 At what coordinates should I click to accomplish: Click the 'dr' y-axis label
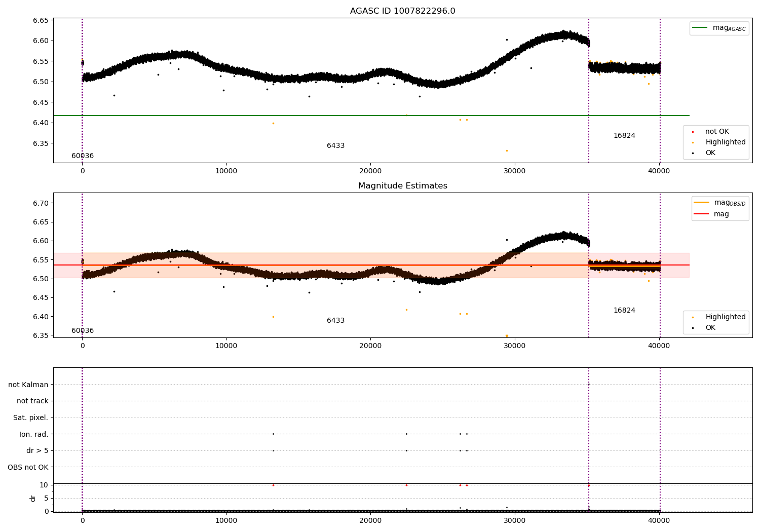[x=33, y=498]
